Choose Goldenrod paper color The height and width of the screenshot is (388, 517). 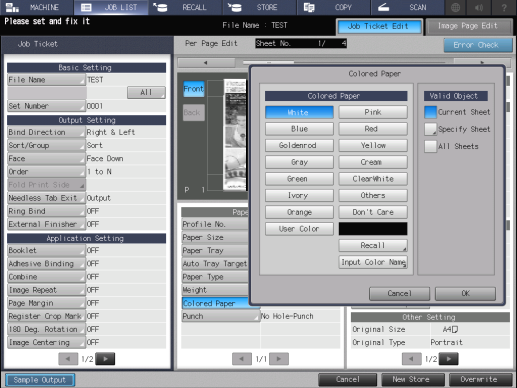pos(299,146)
